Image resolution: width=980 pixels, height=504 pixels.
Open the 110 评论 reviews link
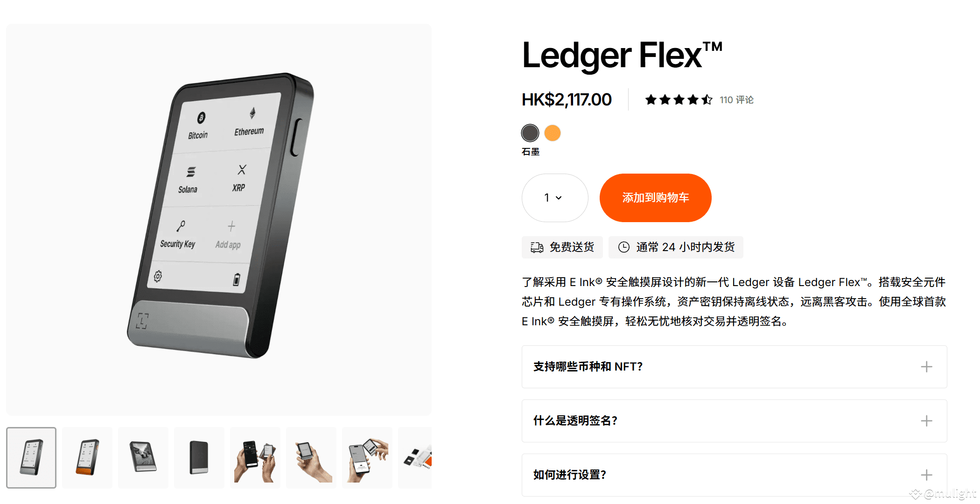tap(736, 100)
